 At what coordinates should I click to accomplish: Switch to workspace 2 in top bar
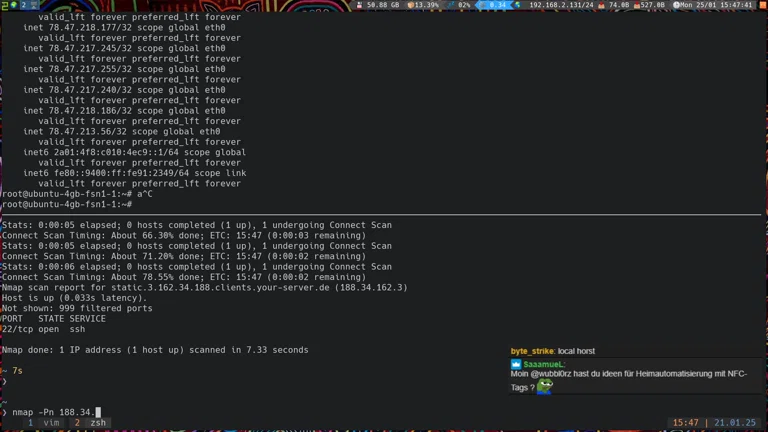[x=22, y=5]
